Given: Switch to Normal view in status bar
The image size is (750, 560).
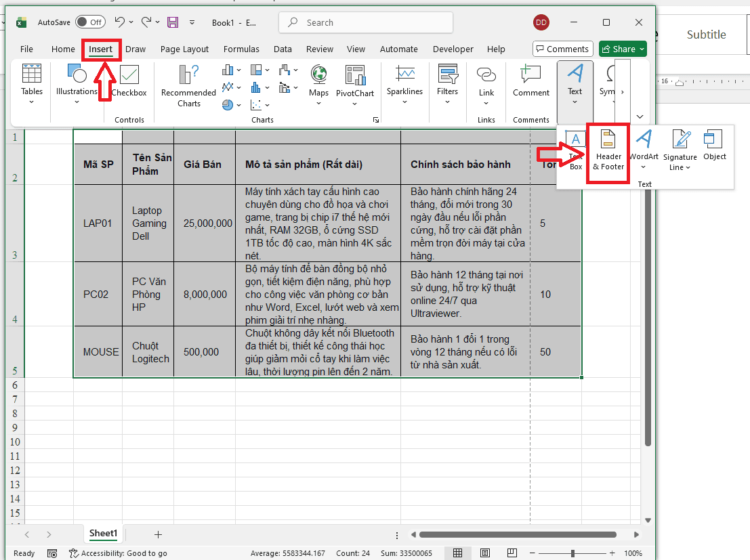Looking at the screenshot, I should 458,553.
